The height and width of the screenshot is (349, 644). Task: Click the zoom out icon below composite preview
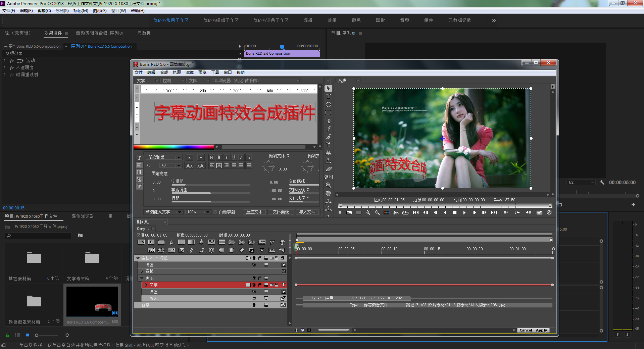point(377,212)
